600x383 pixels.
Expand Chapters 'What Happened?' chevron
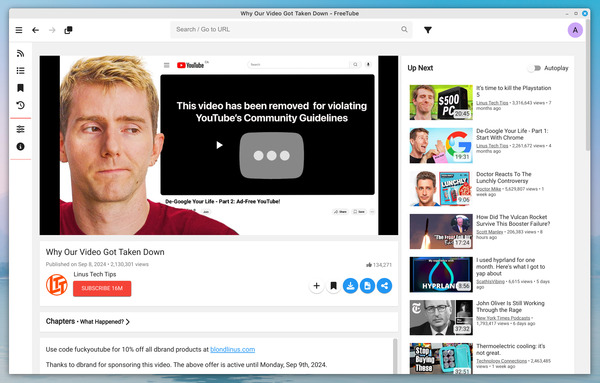pos(127,322)
